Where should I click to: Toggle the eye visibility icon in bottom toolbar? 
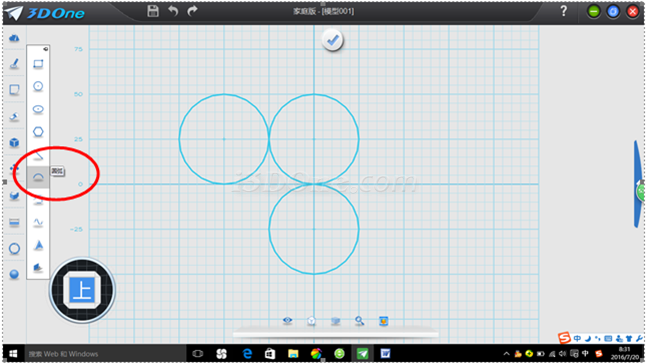point(288,320)
